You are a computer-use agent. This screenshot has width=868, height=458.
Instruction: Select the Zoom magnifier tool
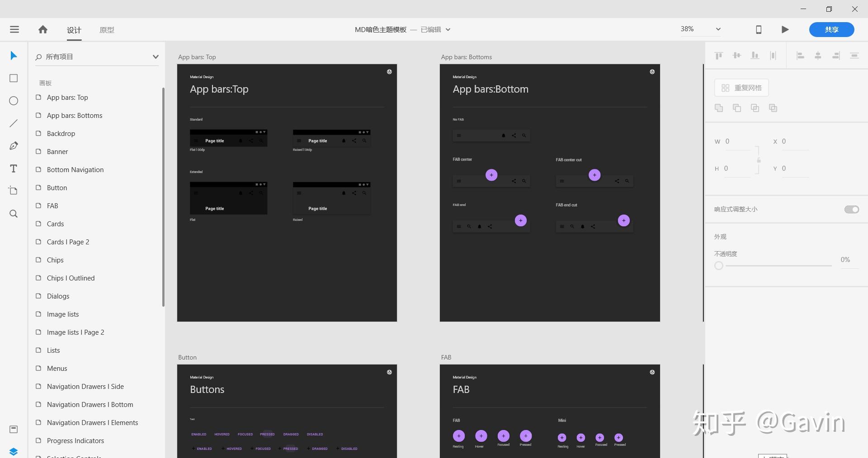(x=14, y=214)
